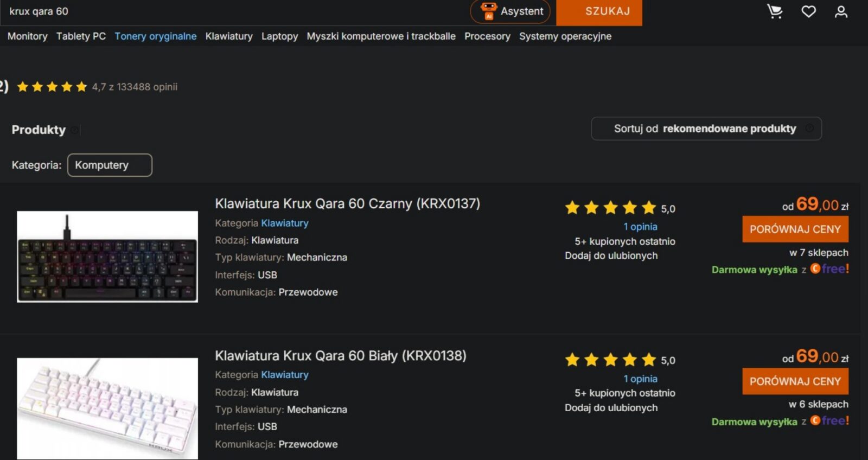Click the info icon next to Produkty

[x=75, y=130]
